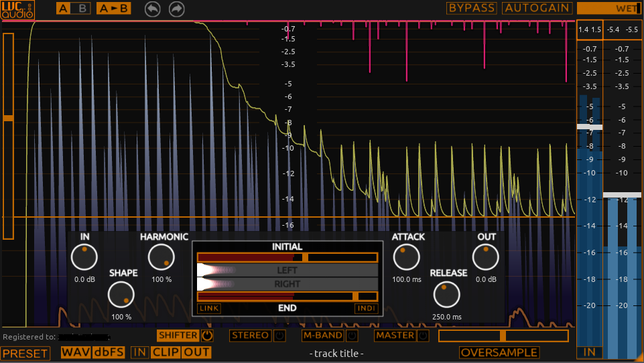Image resolution: width=644 pixels, height=363 pixels.
Task: Toggle the BYPASS button
Action: tap(472, 8)
